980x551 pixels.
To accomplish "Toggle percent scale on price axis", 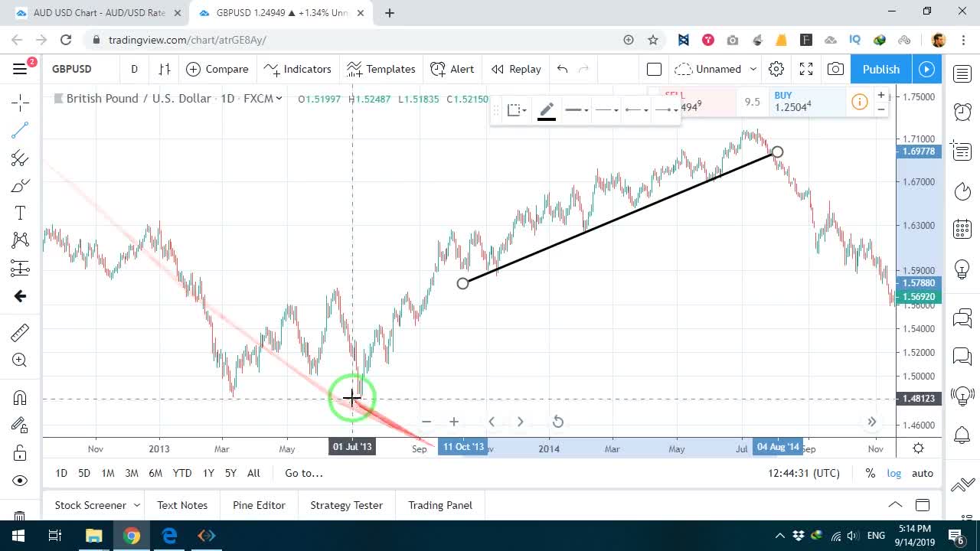I will pos(871,473).
